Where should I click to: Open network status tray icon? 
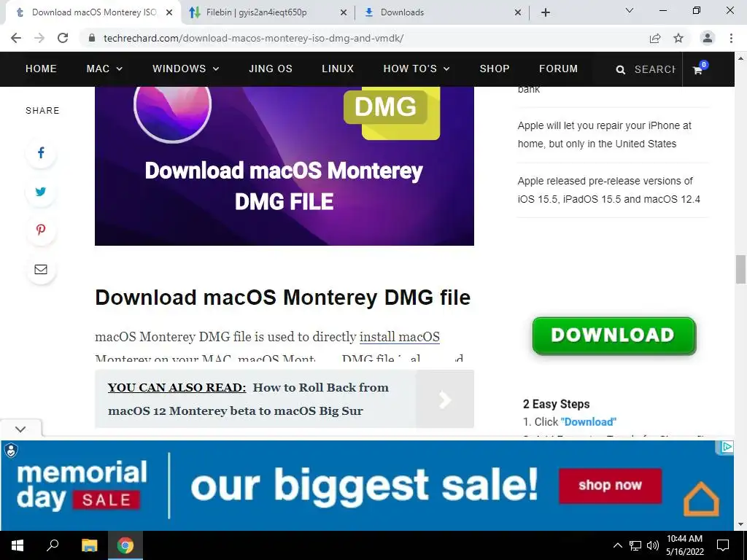pyautogui.click(x=635, y=545)
